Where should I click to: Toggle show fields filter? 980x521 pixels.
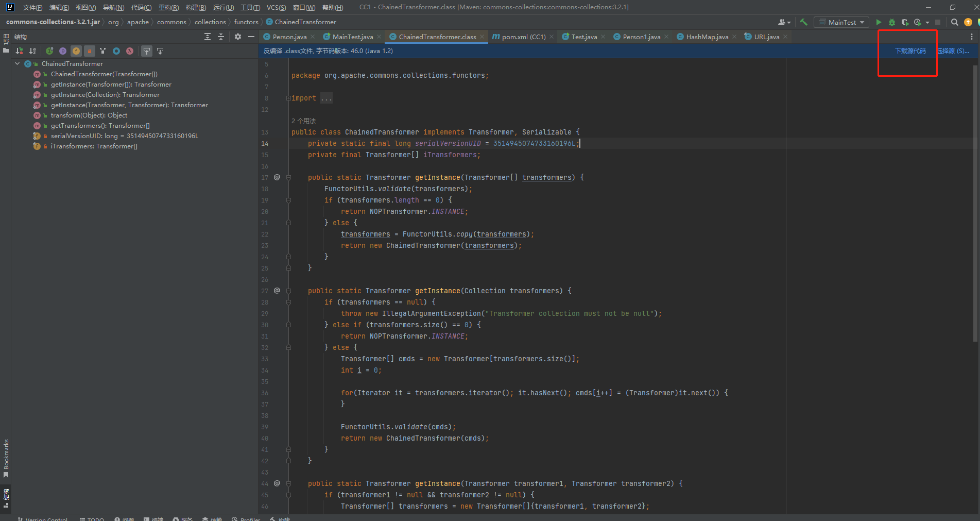click(76, 51)
